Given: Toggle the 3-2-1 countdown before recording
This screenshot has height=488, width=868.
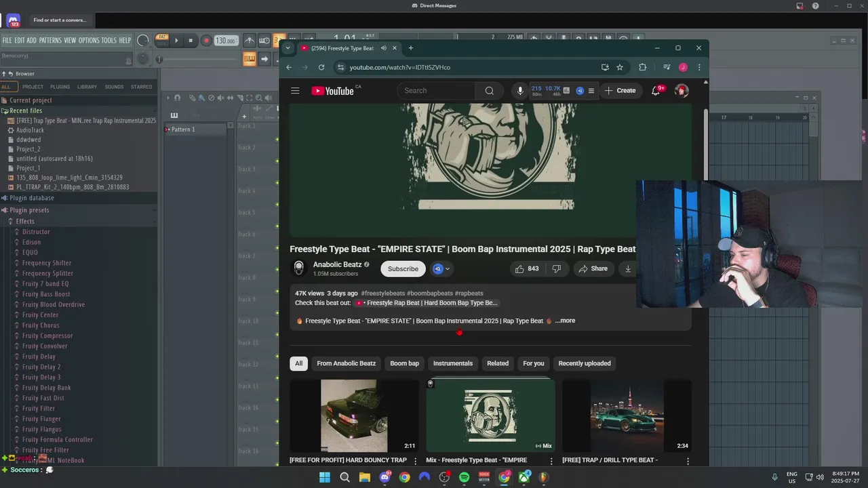Looking at the screenshot, I should 279,40.
